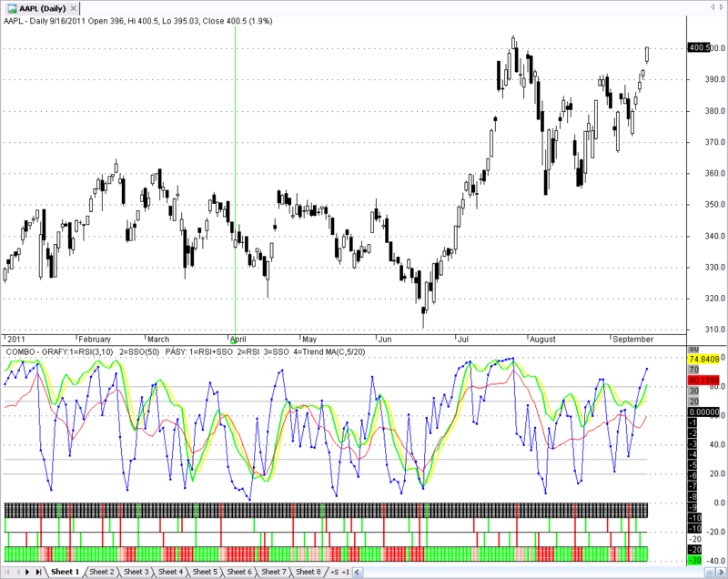Click the May date axis label
The width and height of the screenshot is (728, 579).
[x=309, y=339]
